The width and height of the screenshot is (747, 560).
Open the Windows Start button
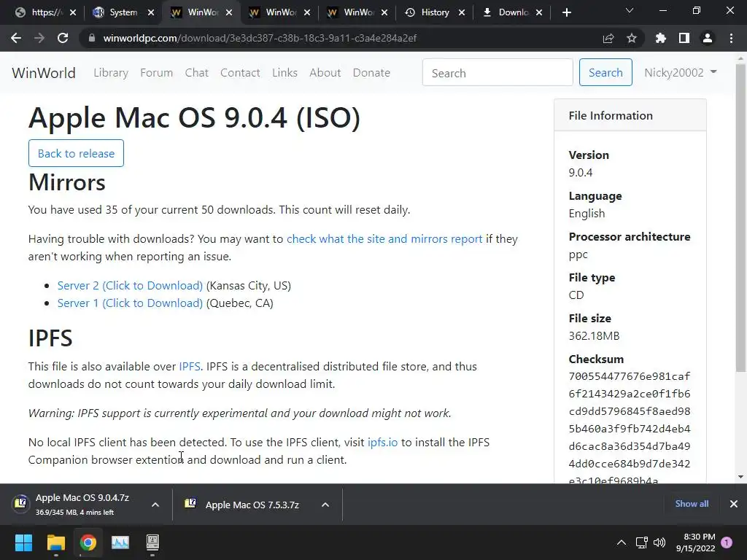pyautogui.click(x=23, y=542)
